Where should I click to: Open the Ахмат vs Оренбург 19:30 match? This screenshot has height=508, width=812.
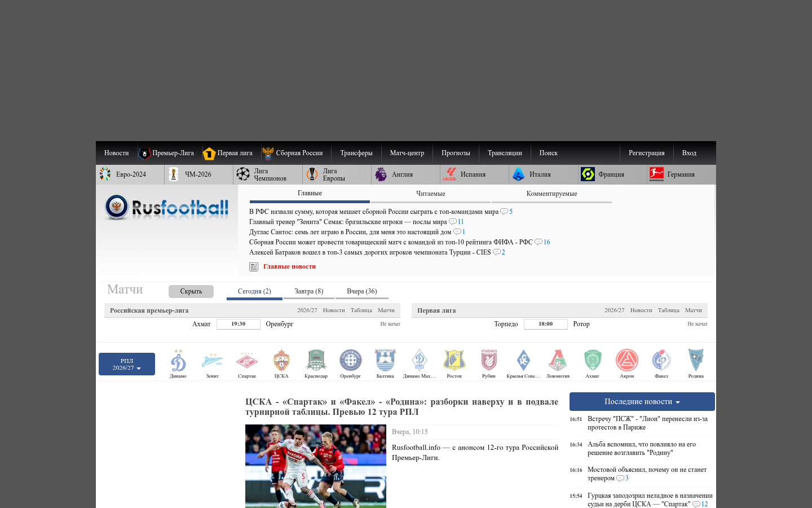pos(239,324)
